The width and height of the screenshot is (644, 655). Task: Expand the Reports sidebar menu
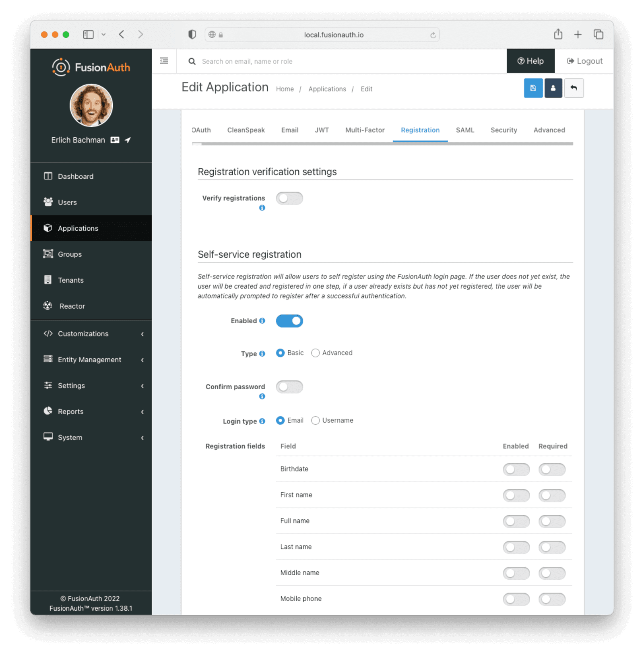(91, 411)
